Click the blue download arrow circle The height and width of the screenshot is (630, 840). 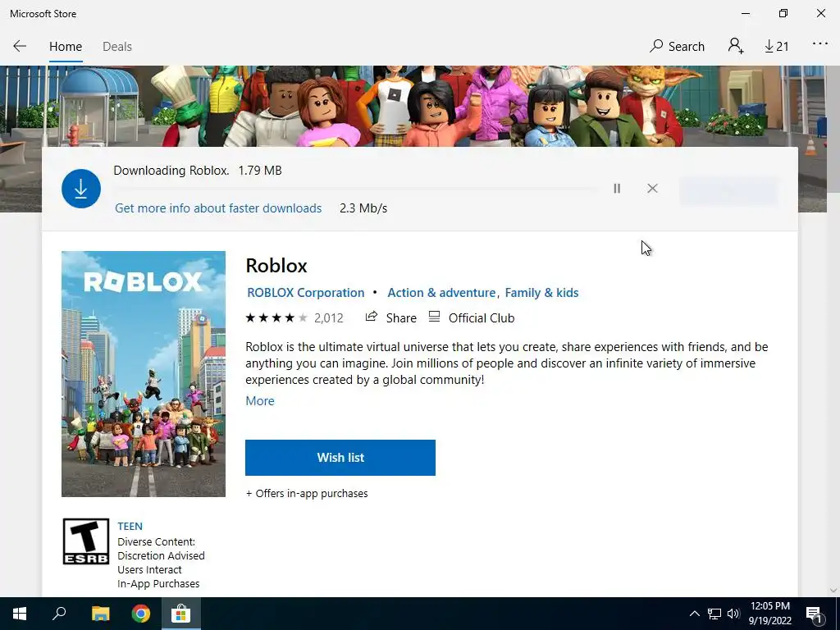click(81, 189)
